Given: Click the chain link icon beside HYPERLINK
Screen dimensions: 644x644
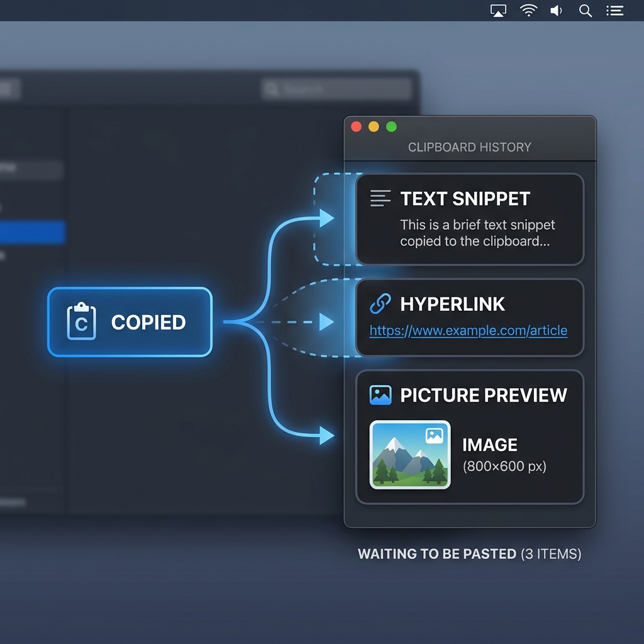Looking at the screenshot, I should pos(380,304).
